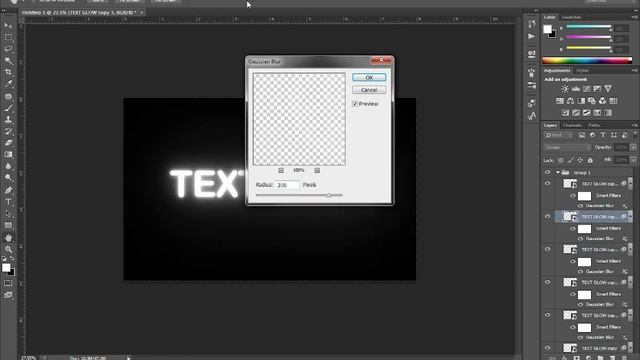The height and width of the screenshot is (360, 640).
Task: Toggle Lock all padlock
Action: pos(590,160)
